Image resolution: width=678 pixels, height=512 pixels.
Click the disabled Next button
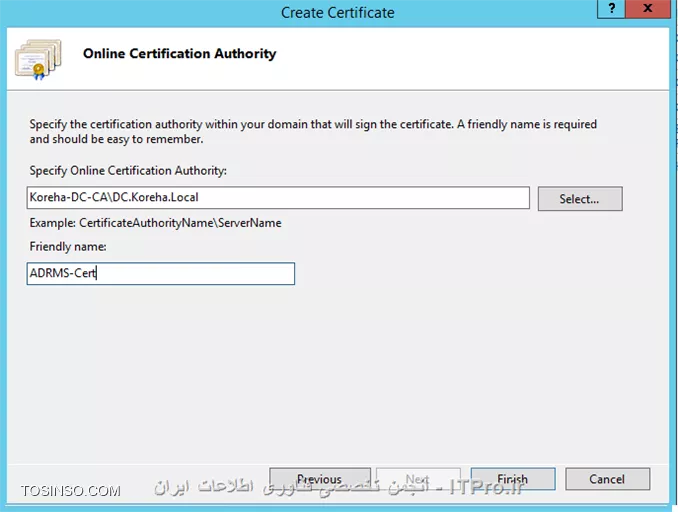tap(418, 479)
